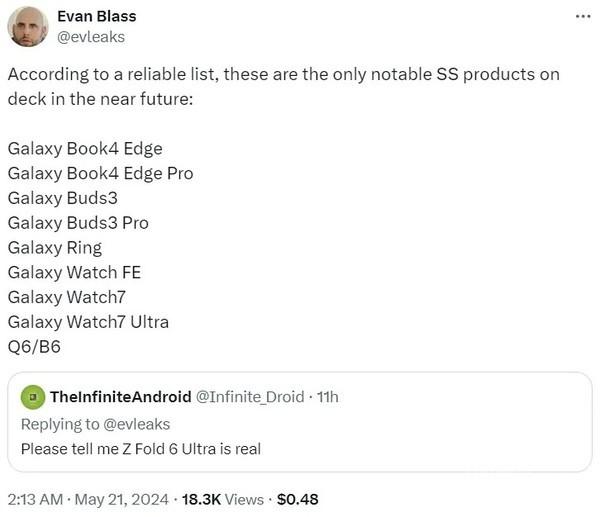Click the 'Galaxy Watch7 Ultra' line
600x517 pixels.
pyautogui.click(x=88, y=322)
